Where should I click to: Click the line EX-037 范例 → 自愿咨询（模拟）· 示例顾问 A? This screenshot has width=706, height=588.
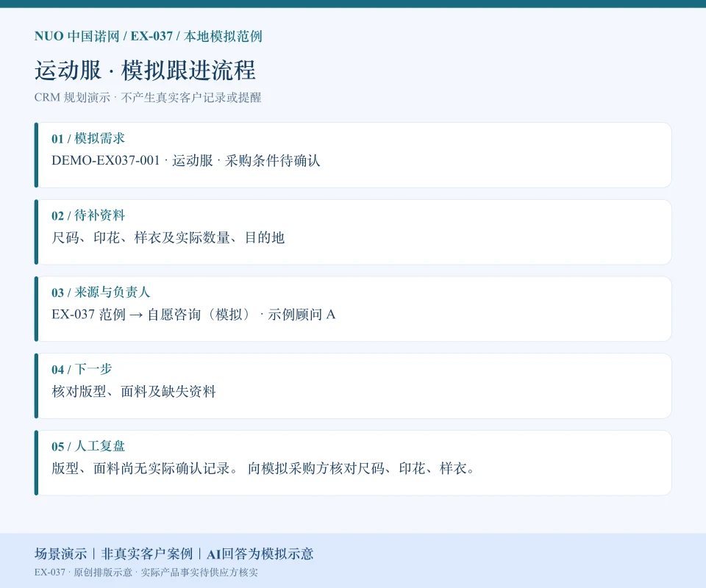[x=193, y=315]
